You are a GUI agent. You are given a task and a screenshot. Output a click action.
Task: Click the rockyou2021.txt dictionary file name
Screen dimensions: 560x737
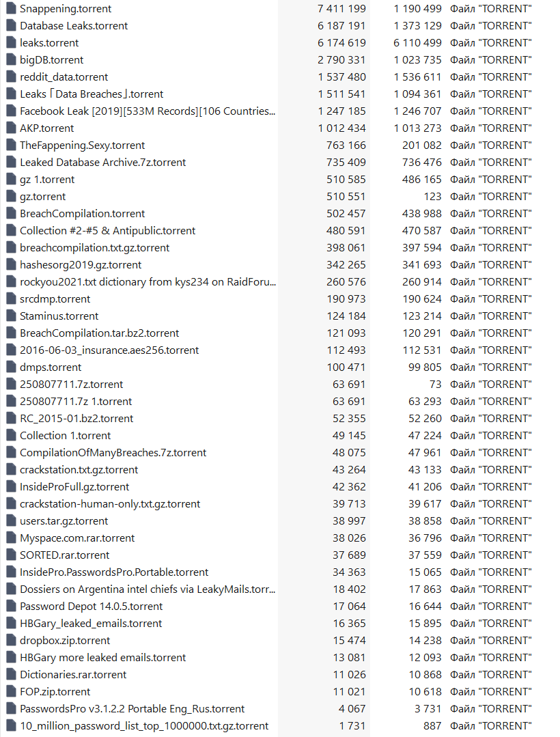[148, 282]
